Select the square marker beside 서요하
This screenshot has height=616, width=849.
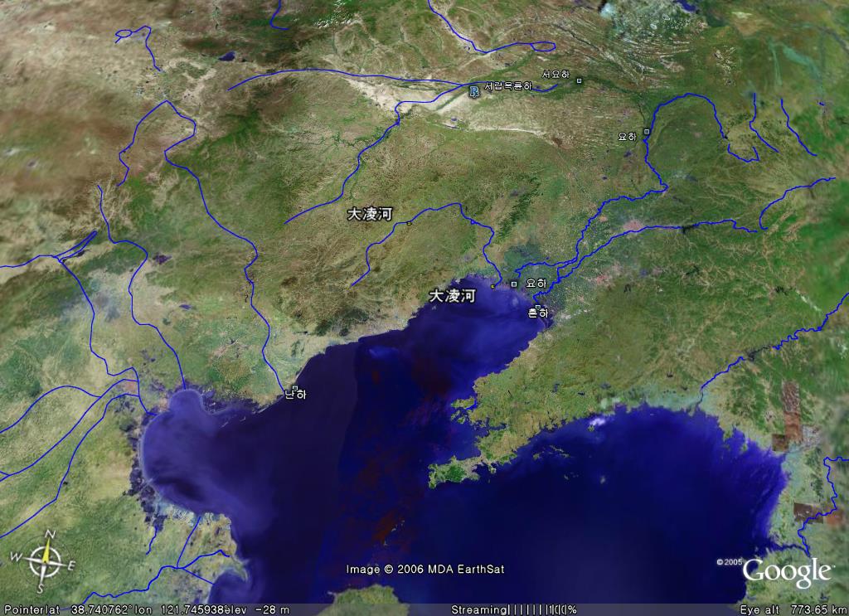pyautogui.click(x=579, y=80)
